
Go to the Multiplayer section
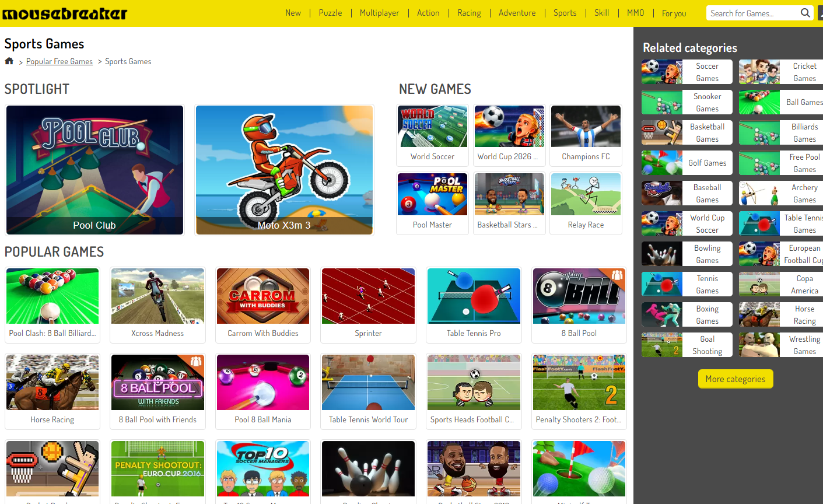click(x=379, y=13)
